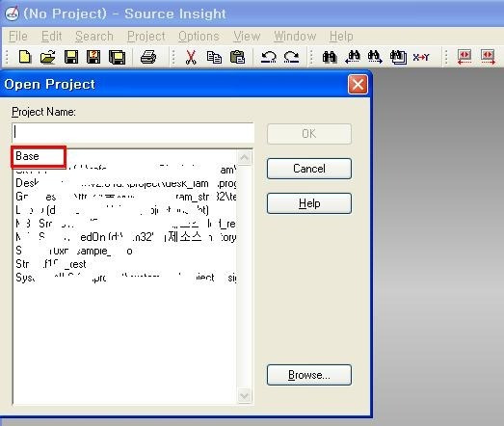This screenshot has width=504, height=426.
Task: Click the Save floppy disk icon
Action: [x=70, y=57]
